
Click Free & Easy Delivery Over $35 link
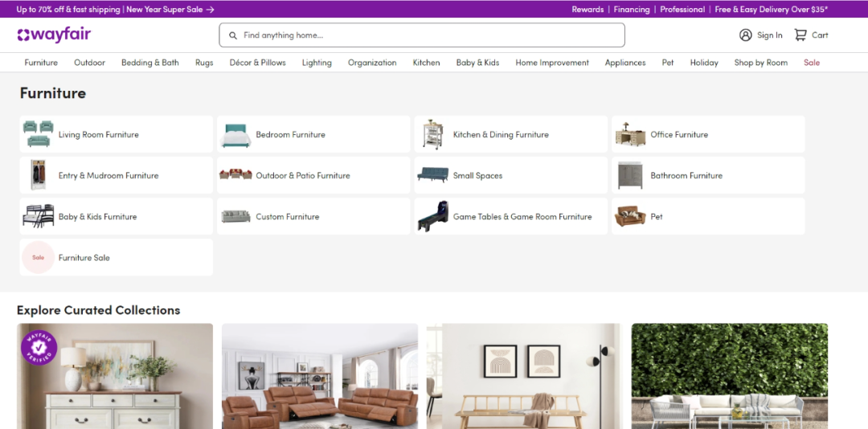[771, 10]
